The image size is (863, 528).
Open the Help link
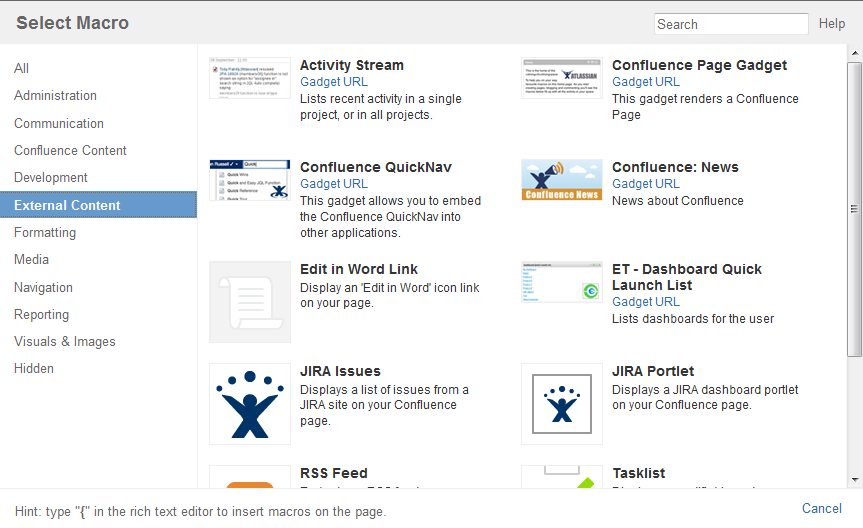click(x=832, y=24)
